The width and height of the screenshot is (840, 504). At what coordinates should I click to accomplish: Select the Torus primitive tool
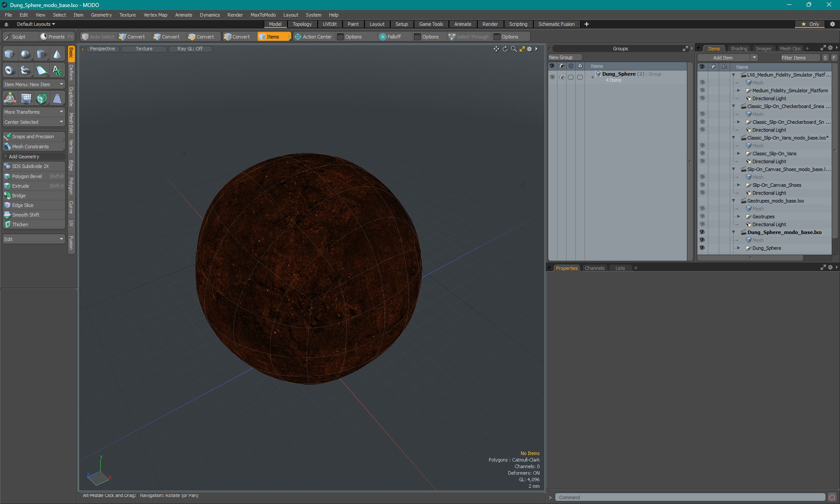click(x=9, y=70)
